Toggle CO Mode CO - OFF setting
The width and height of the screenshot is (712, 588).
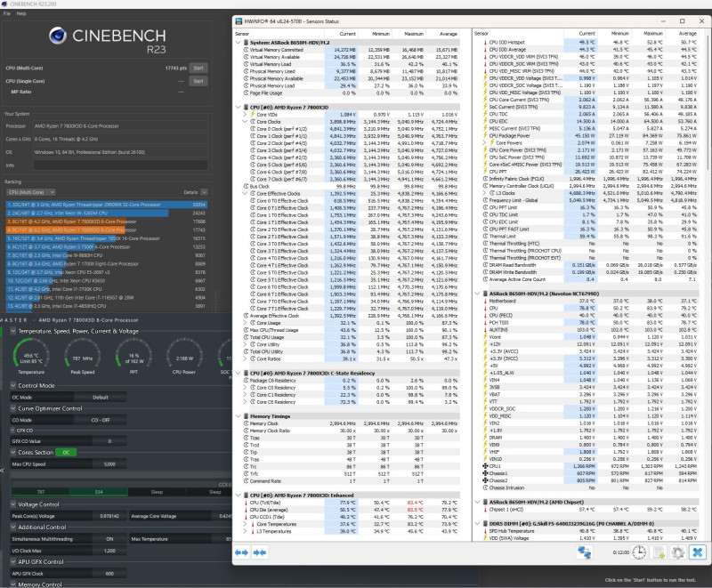101,420
